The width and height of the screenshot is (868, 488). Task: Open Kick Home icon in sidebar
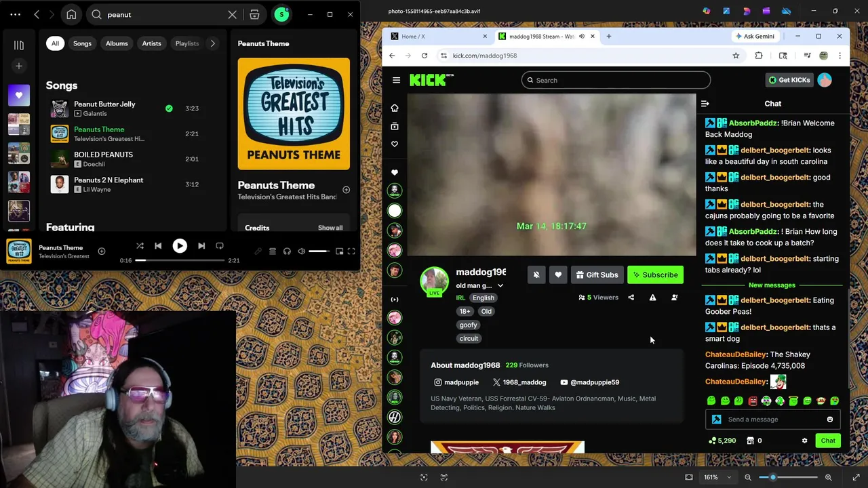[395, 108]
